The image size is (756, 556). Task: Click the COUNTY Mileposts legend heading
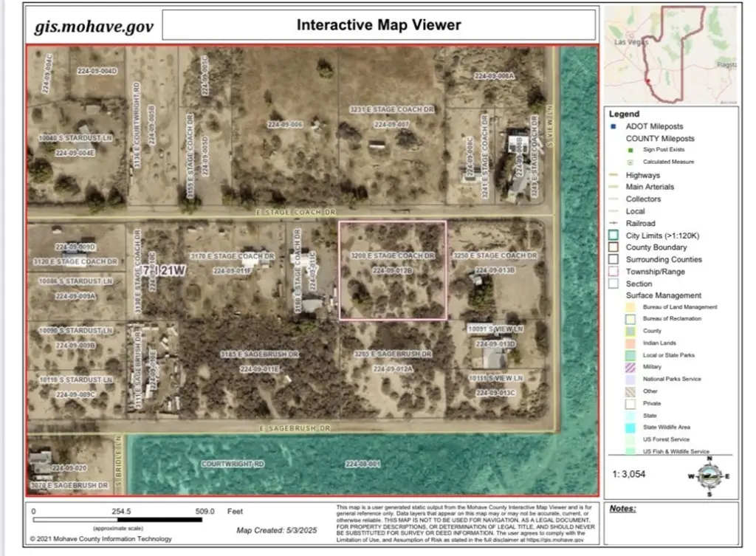(659, 138)
